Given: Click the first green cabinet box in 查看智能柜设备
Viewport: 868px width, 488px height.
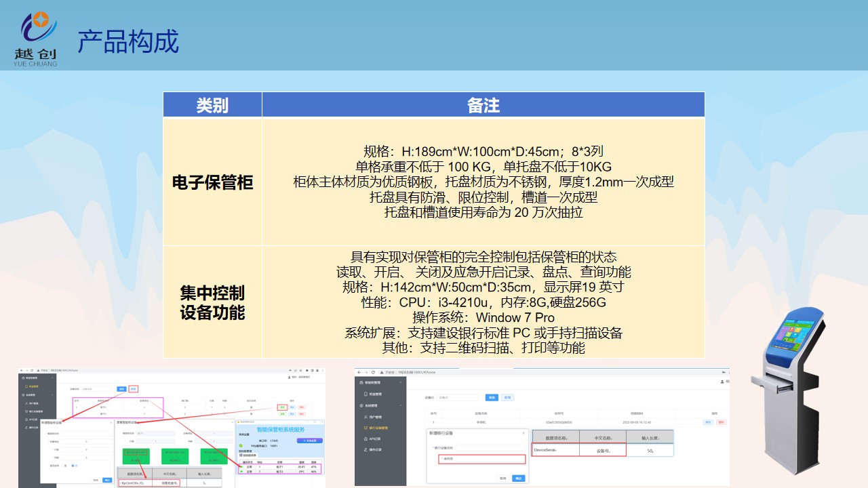Looking at the screenshot, I should (x=136, y=455).
